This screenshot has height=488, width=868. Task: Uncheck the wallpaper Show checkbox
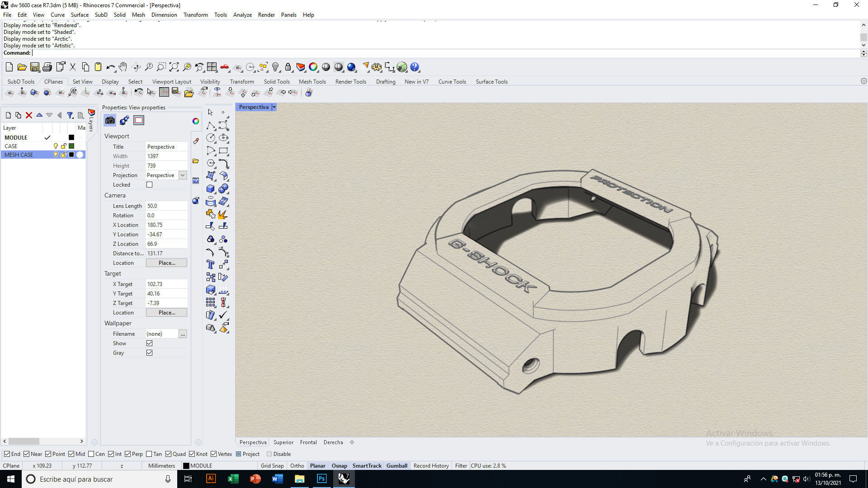pyautogui.click(x=150, y=343)
